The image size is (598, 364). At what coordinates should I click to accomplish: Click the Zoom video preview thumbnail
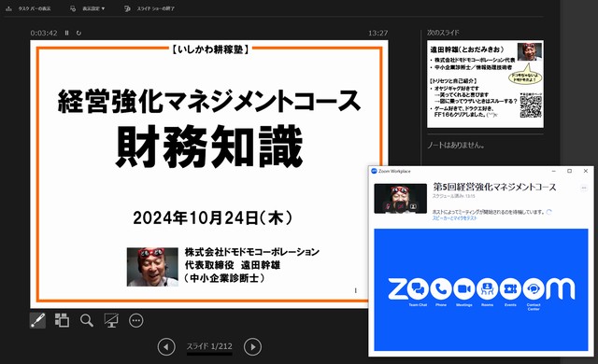[401, 199]
